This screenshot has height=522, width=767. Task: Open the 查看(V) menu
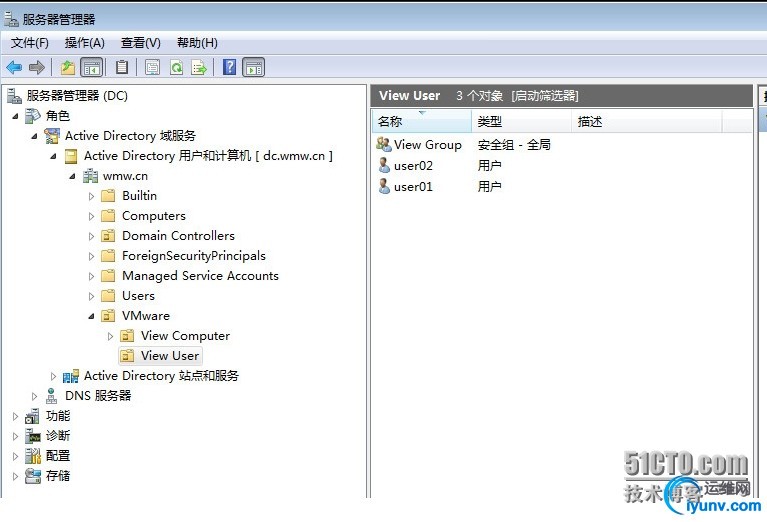pyautogui.click(x=141, y=43)
